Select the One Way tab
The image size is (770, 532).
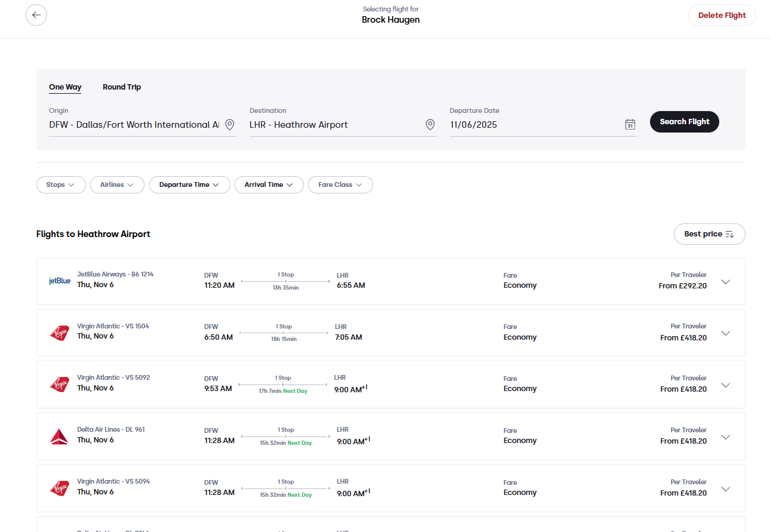[65, 87]
